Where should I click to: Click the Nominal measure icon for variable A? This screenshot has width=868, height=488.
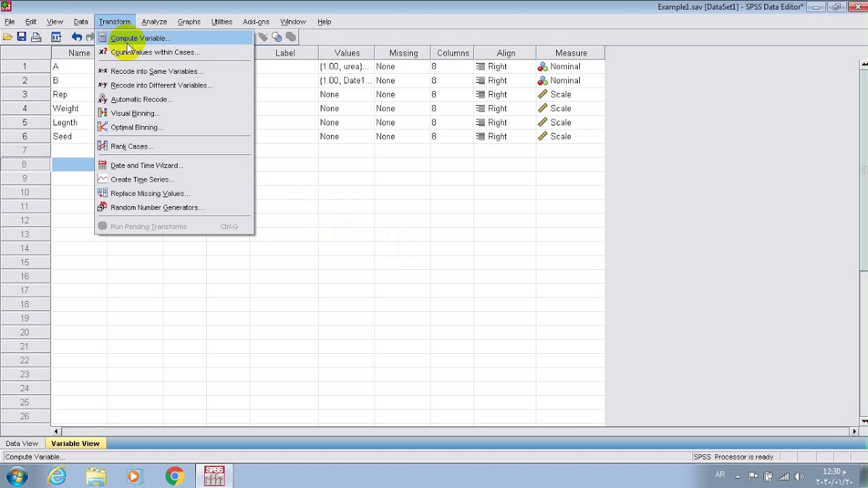click(x=542, y=66)
